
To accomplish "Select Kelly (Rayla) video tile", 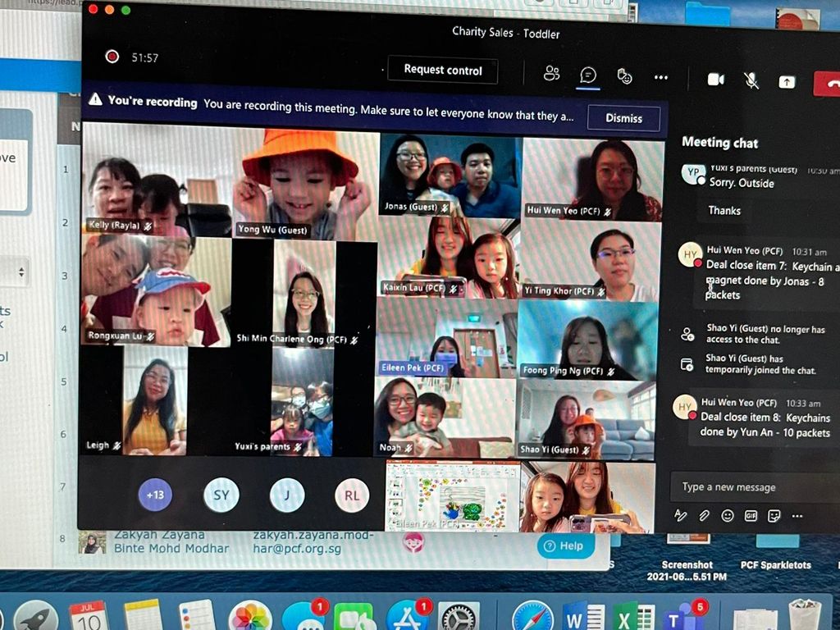I will [x=157, y=179].
